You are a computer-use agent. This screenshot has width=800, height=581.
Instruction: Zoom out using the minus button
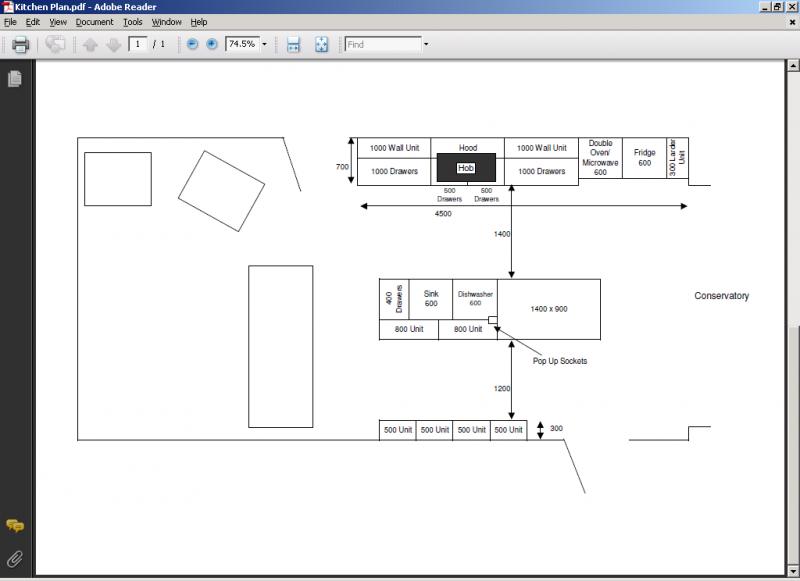[x=193, y=44]
